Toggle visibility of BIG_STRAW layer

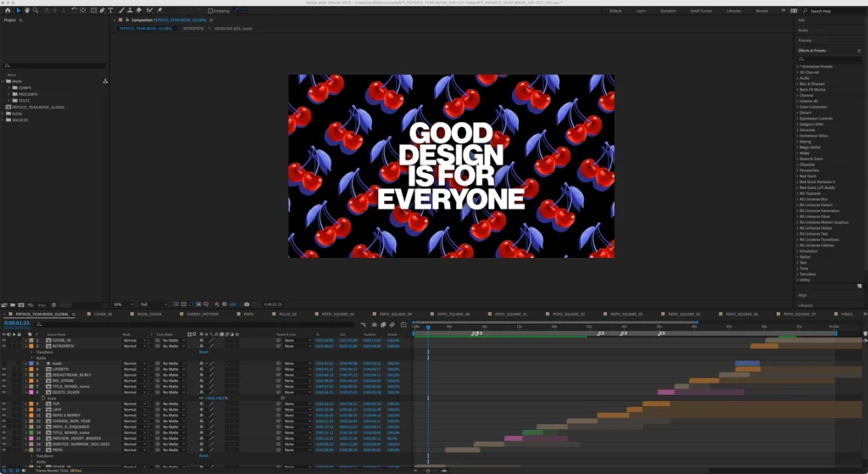pos(4,381)
